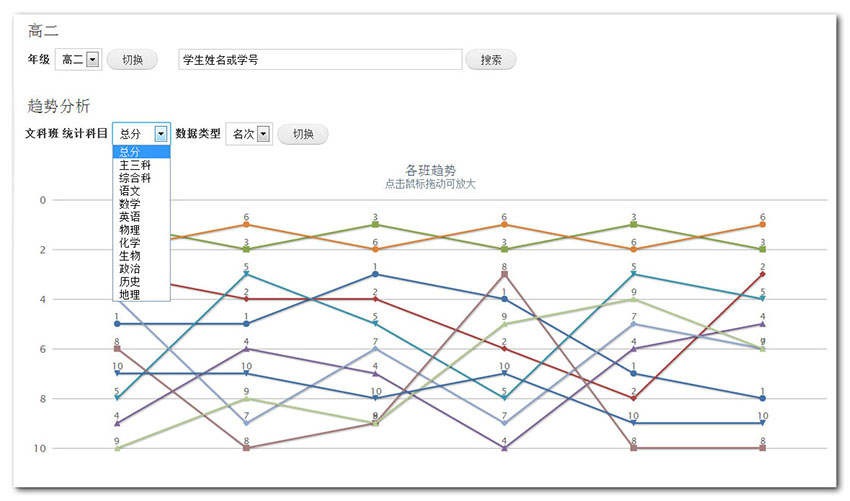Click the 切换 button beside 数据类型

tap(303, 134)
